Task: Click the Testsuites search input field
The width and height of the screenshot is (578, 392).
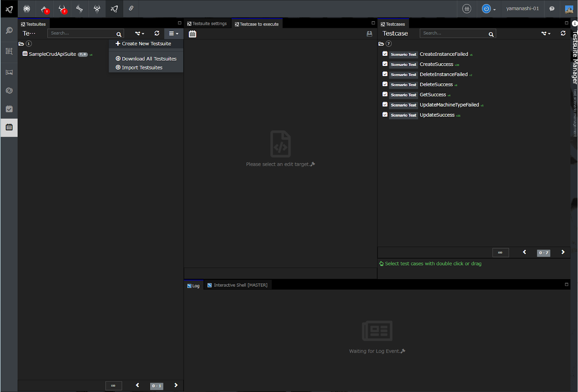Action: [82, 33]
